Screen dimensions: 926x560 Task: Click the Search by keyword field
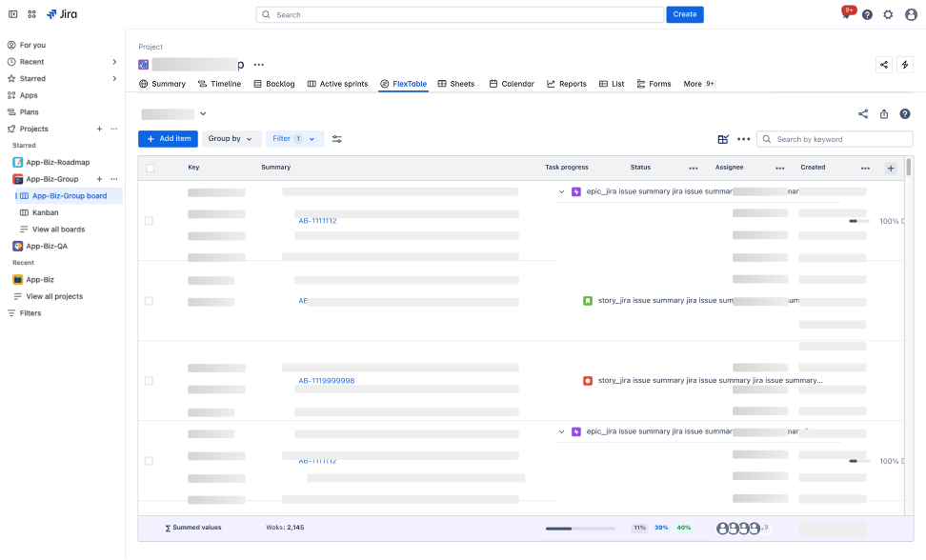(x=835, y=139)
